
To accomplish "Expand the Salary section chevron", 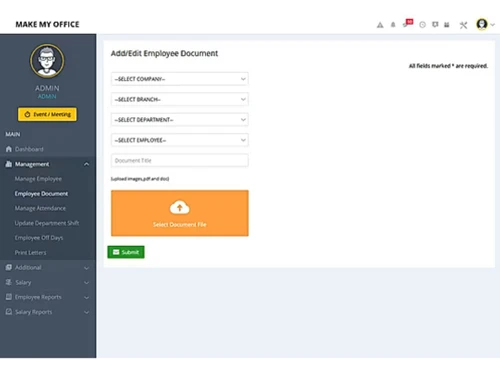I will coord(86,283).
